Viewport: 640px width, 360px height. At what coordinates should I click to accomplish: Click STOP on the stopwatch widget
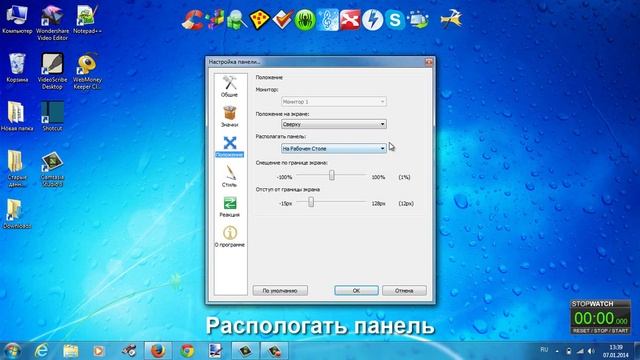pos(600,331)
